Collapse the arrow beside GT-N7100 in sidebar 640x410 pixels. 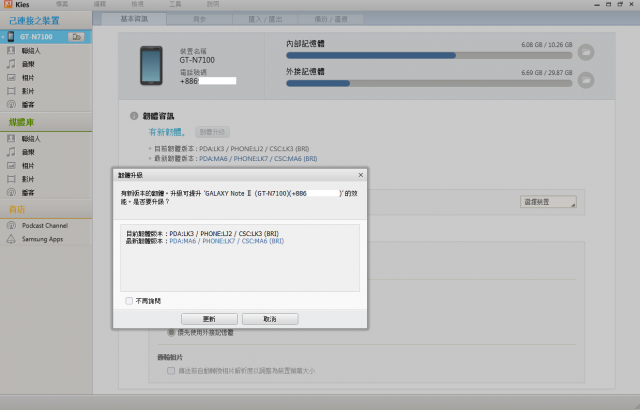point(3,37)
